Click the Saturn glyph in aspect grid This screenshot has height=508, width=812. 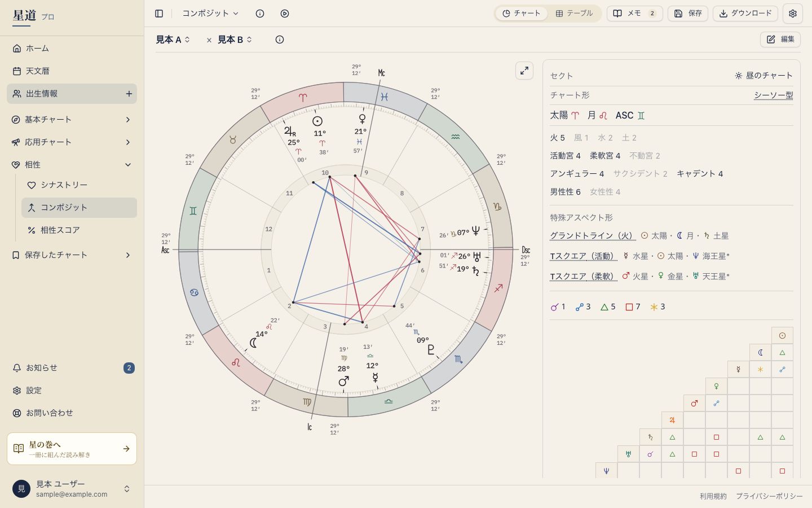tap(650, 437)
